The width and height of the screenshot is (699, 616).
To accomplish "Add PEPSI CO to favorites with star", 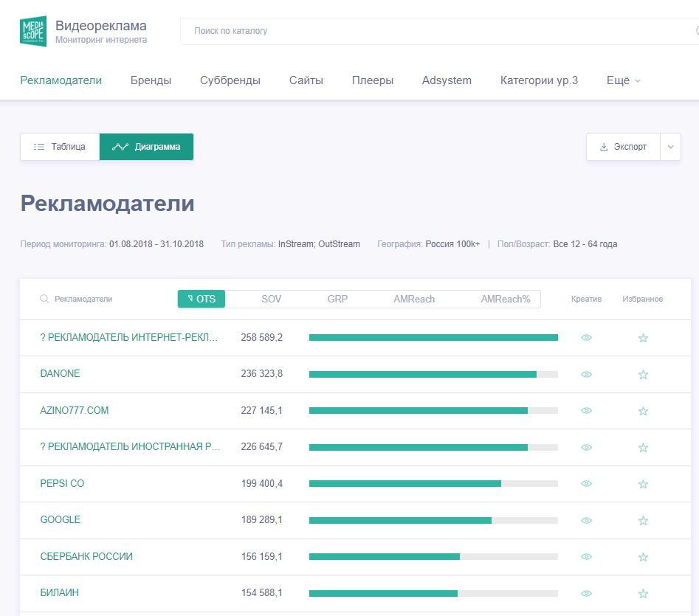I will [643, 484].
